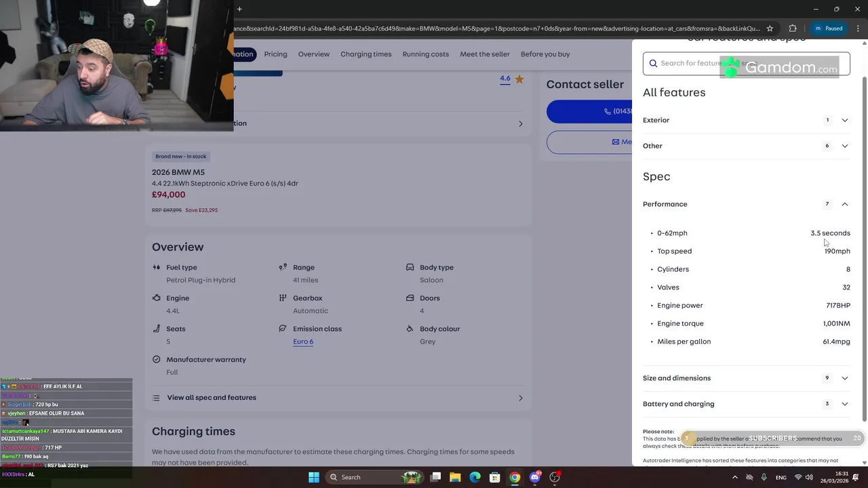Open View all spec and features
Screen dimensions: 868x488
click(x=338, y=398)
